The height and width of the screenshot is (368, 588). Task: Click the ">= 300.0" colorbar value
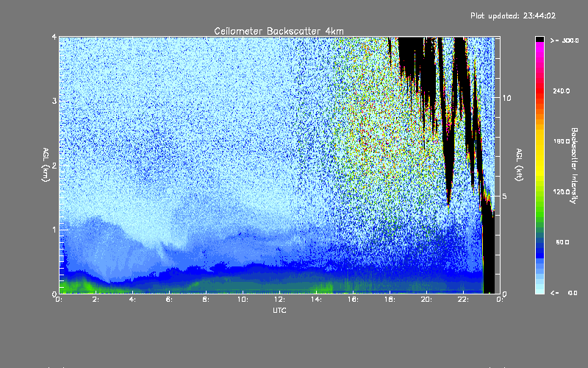point(564,40)
